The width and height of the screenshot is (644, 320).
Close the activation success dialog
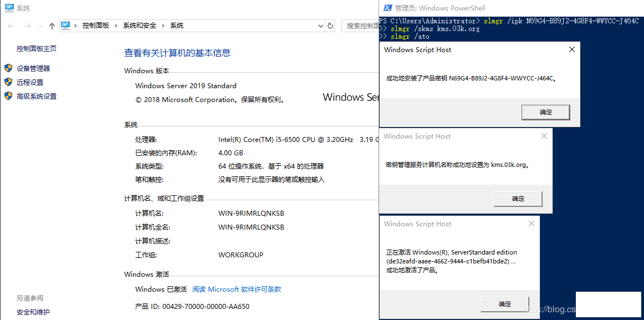531,224
